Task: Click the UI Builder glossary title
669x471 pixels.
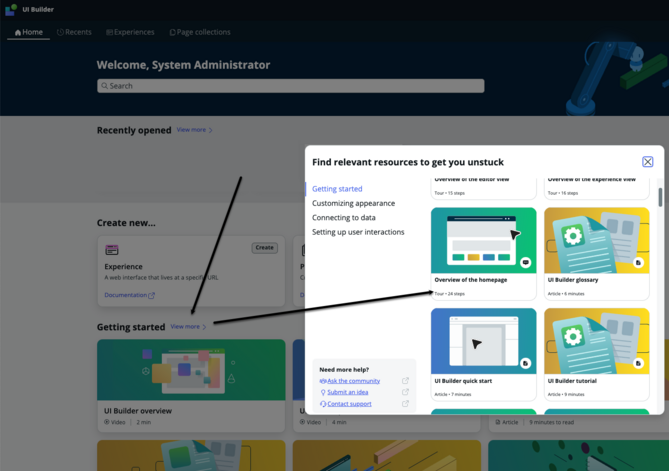Action: (x=573, y=280)
